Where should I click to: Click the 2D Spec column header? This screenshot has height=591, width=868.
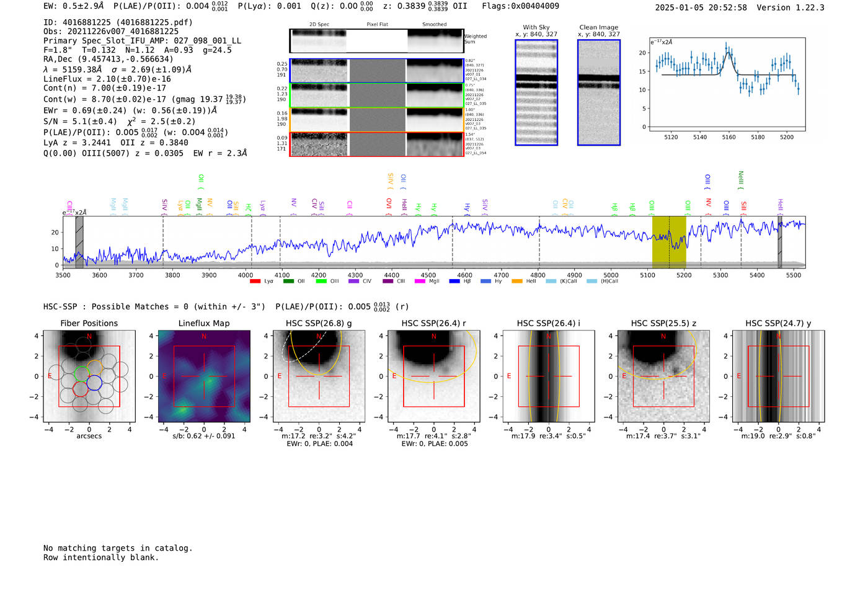click(x=319, y=25)
